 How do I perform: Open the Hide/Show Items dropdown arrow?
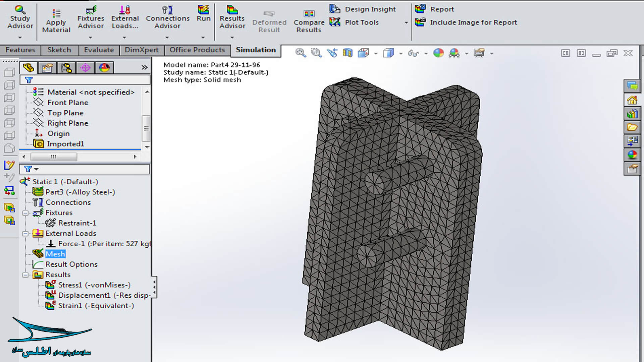(x=426, y=53)
